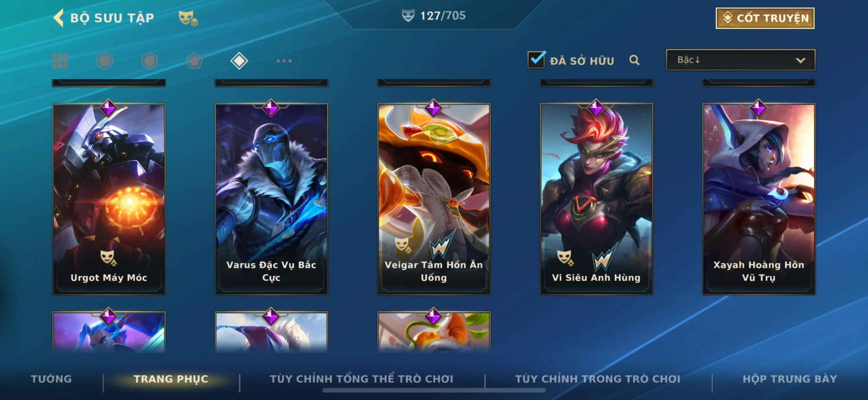The width and height of the screenshot is (868, 400).
Task: Open more filters three-dot icon
Action: 284,61
